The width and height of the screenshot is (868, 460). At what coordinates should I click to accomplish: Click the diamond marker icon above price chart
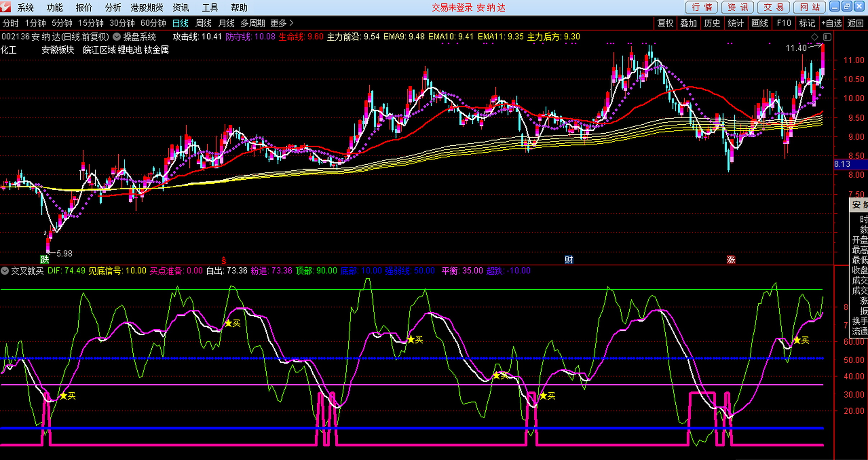point(815,37)
